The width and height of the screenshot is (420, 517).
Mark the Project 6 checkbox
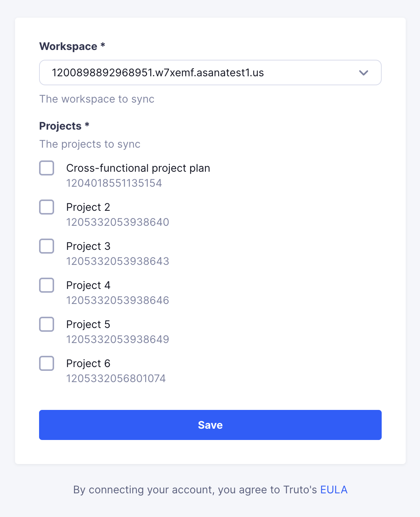[x=47, y=363]
